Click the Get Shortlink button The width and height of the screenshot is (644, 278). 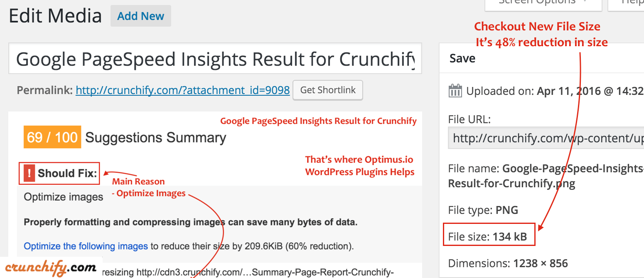click(x=328, y=90)
